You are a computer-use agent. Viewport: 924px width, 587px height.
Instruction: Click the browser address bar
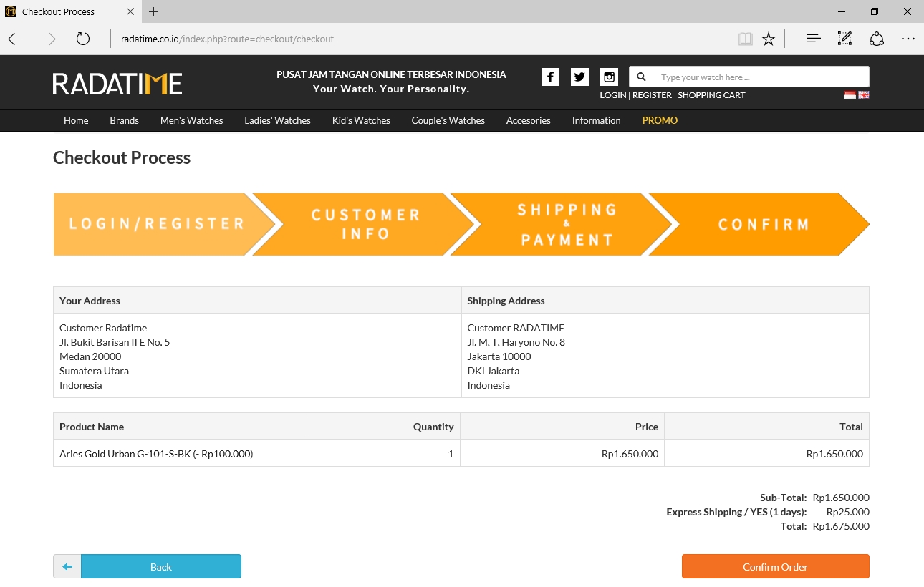click(423, 39)
